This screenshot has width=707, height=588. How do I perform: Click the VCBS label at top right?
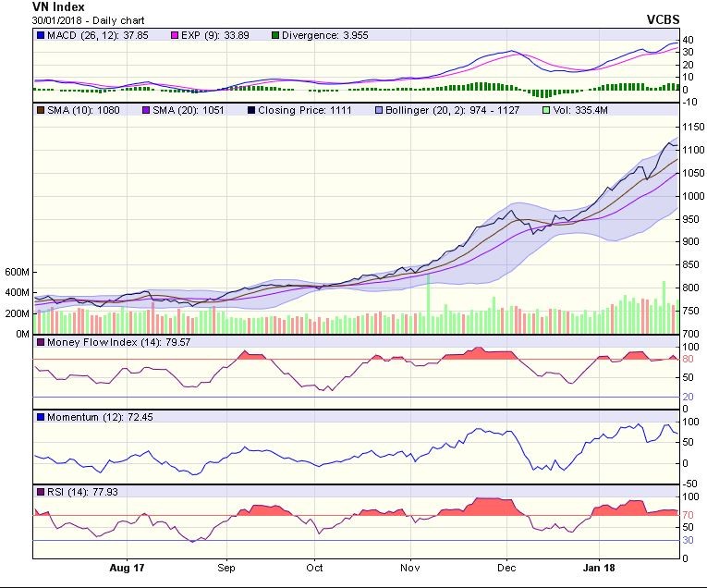pyautogui.click(x=664, y=19)
